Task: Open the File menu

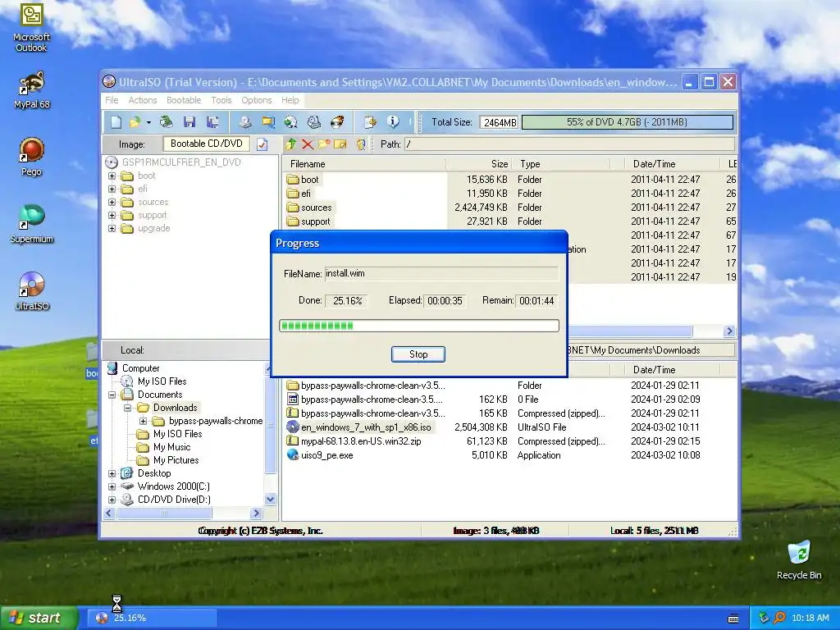Action: coord(112,100)
